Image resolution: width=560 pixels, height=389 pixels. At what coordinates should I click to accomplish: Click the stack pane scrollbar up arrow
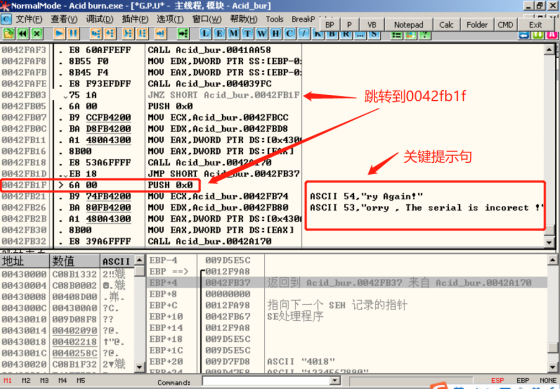[x=552, y=260]
